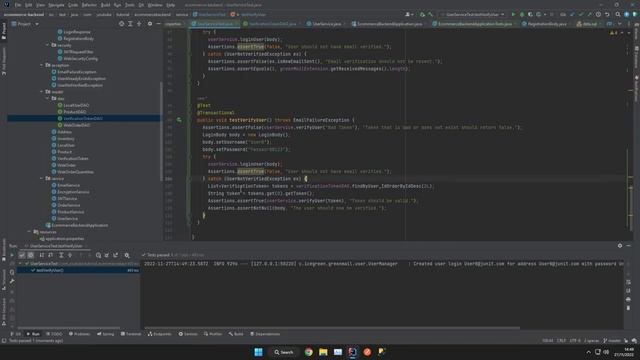Open the Help menu
Screen dimensions: 640x360
click(x=171, y=5)
